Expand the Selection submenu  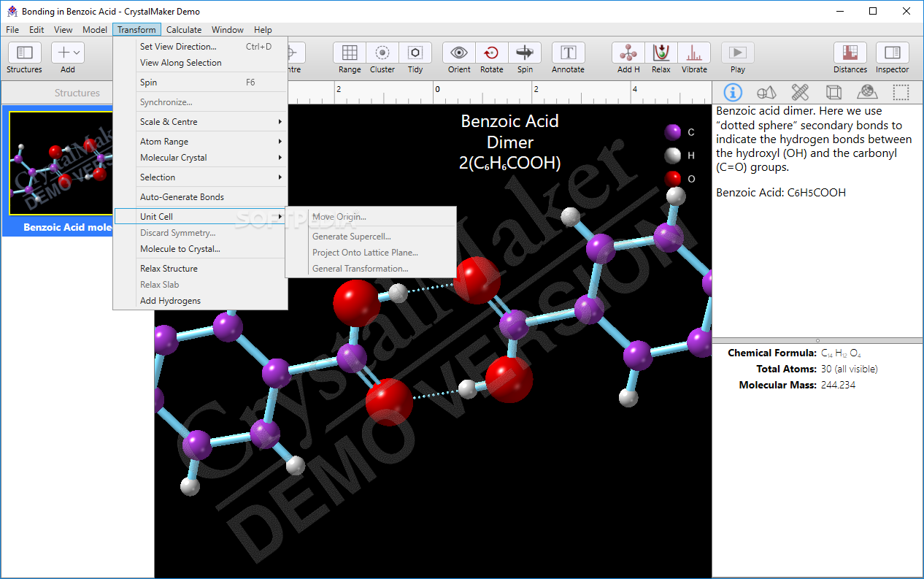pos(201,177)
